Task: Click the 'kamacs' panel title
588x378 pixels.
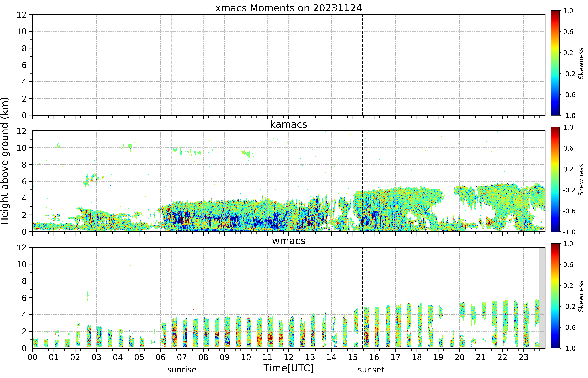Action: (289, 124)
